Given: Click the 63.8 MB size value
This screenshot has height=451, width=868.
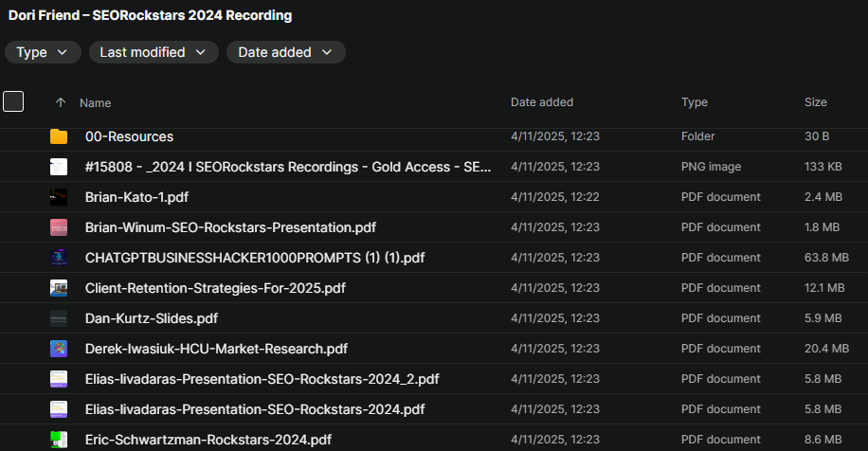Looking at the screenshot, I should [x=826, y=258].
